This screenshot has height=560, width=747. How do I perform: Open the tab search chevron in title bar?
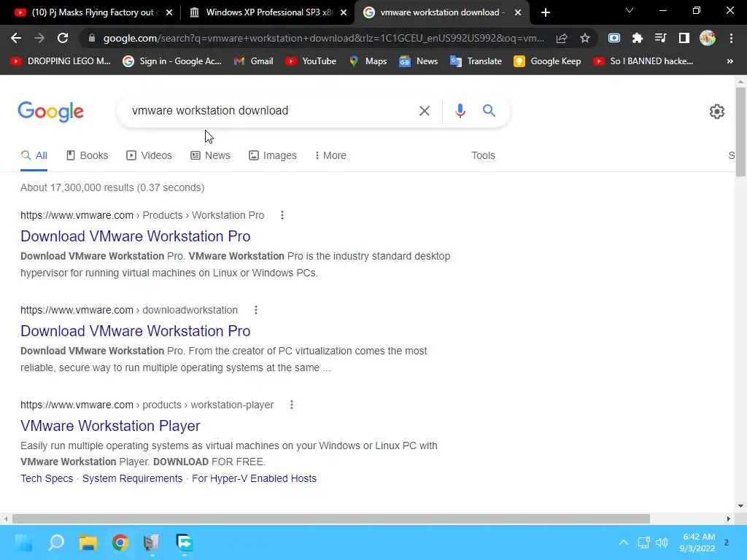pos(630,10)
